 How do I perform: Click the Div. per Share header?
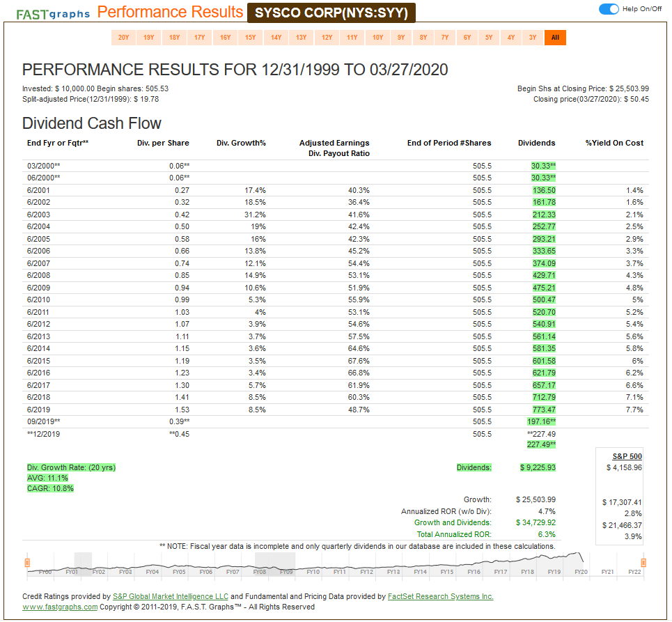(x=163, y=143)
